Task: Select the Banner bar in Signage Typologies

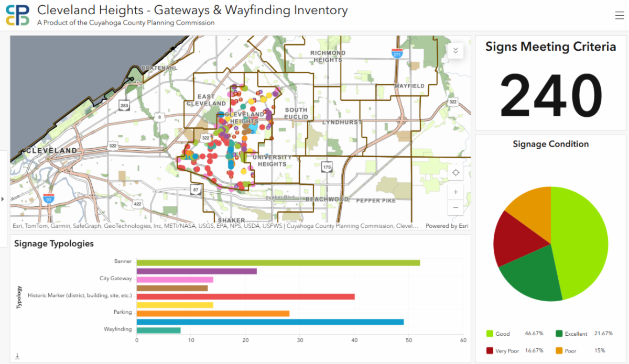Action: click(x=278, y=261)
